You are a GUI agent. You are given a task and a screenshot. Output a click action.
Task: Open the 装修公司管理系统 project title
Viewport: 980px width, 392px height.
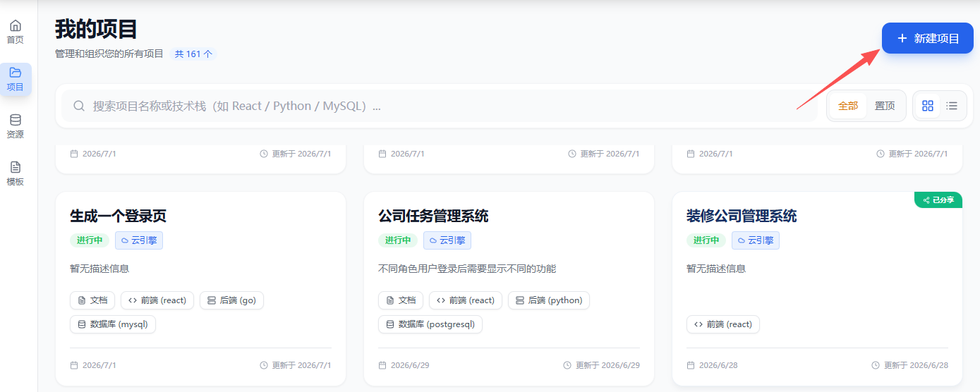742,216
